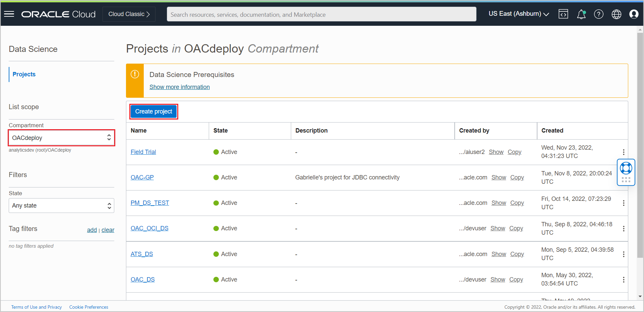Click the help question mark icon
Viewport: 644px width, 312px height.
(599, 14)
